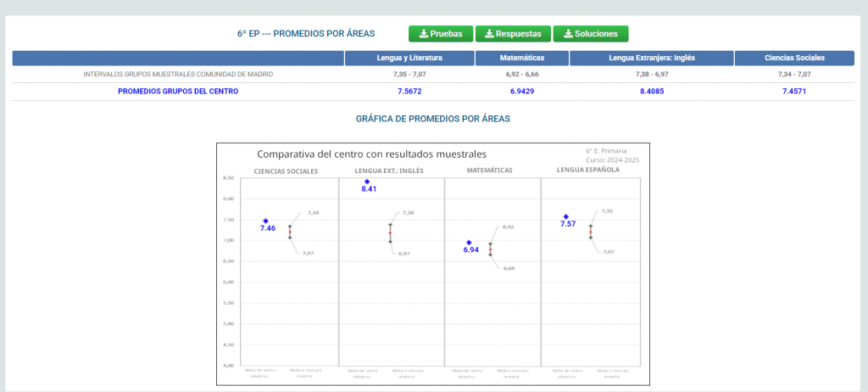Click the Respuestas download button

pos(513,34)
